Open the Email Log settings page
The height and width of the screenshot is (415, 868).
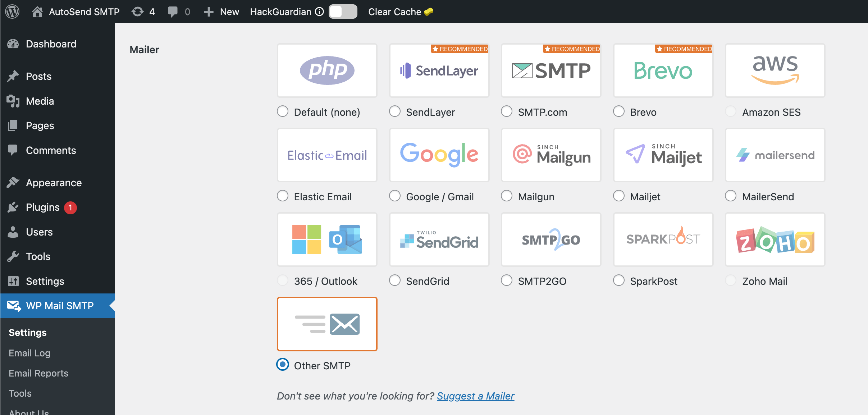coord(30,353)
